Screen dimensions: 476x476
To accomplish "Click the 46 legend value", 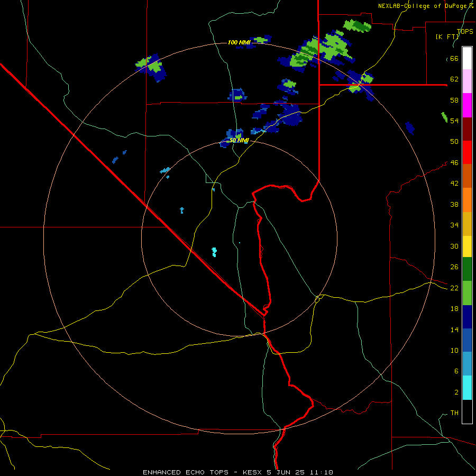I will pyautogui.click(x=454, y=162).
